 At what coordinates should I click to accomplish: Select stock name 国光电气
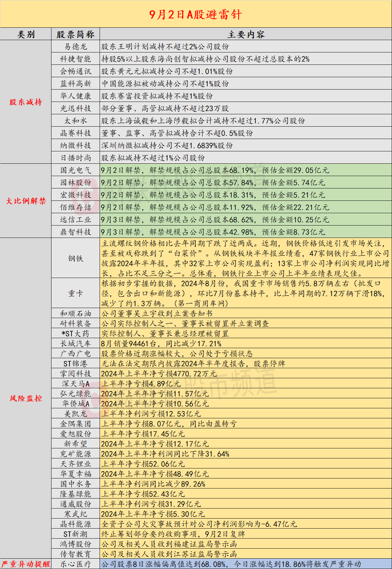pos(76,170)
